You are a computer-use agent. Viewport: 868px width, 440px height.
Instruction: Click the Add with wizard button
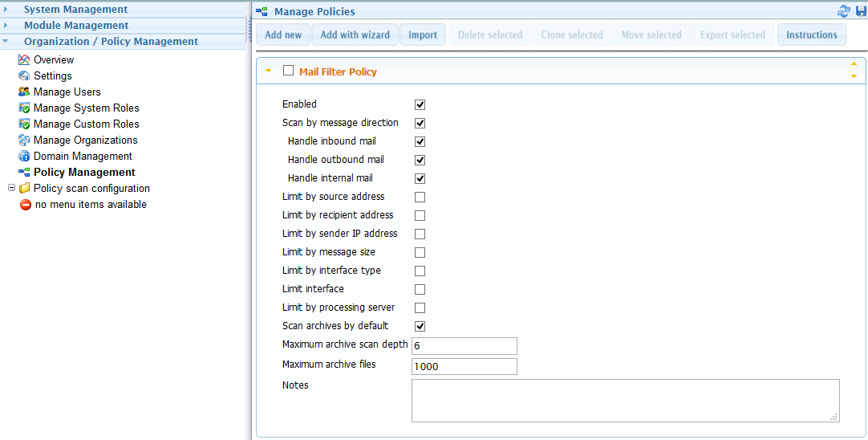tap(355, 35)
